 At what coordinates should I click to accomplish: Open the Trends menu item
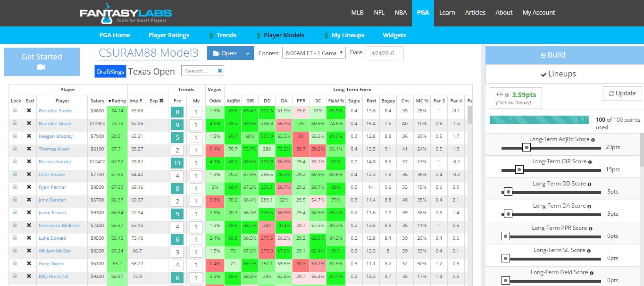pos(223,35)
